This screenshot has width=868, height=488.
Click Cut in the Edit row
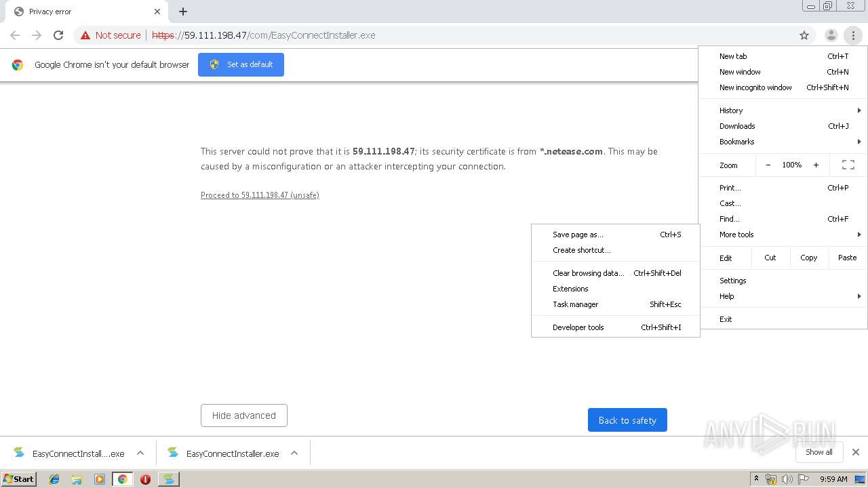tap(770, 258)
